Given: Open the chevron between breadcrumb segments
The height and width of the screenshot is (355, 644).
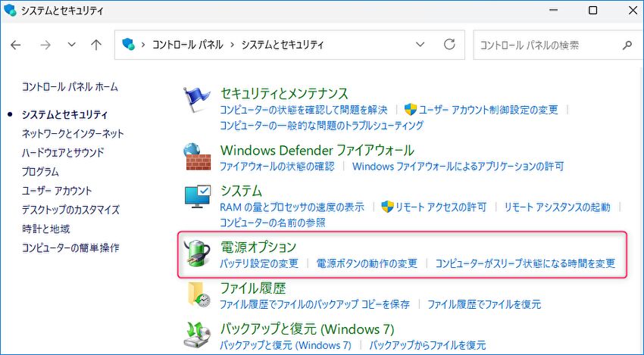Looking at the screenshot, I should 232,45.
